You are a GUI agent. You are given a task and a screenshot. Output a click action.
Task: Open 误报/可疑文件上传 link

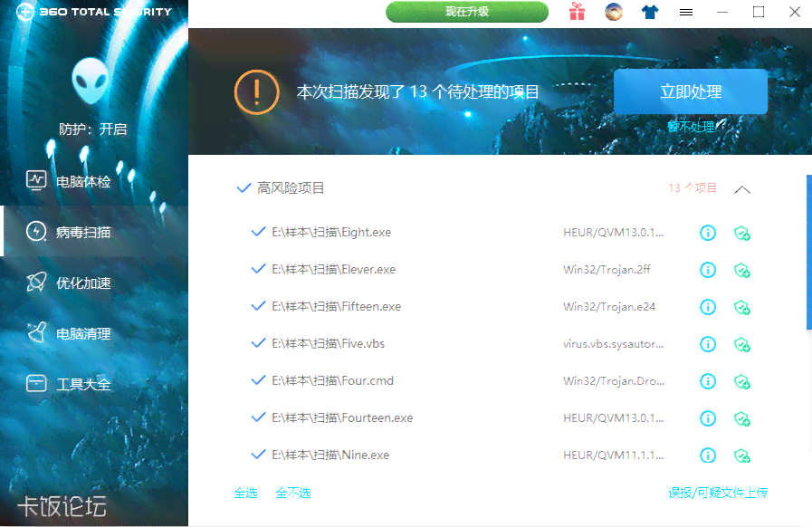tap(718, 493)
